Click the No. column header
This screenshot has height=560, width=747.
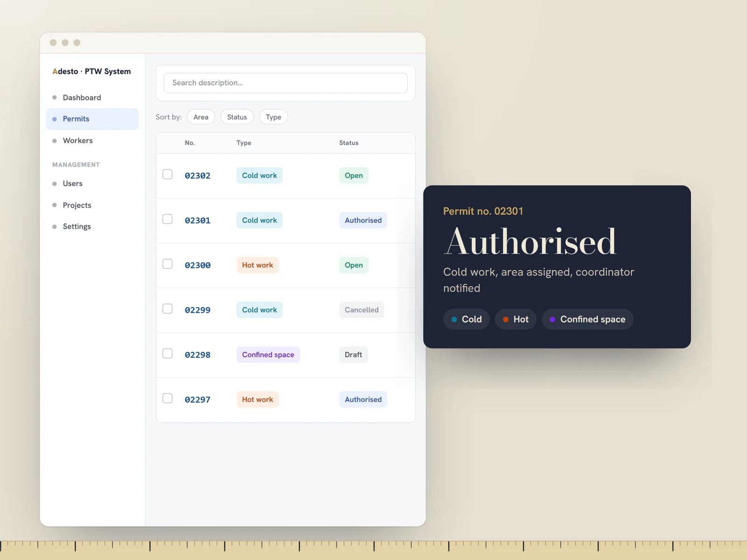pyautogui.click(x=190, y=143)
